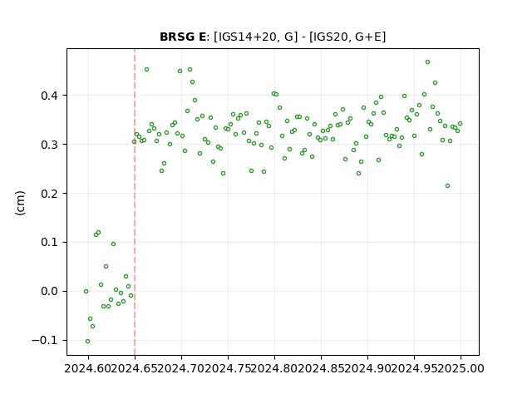Image resolution: width=532 pixels, height=399 pixels.
Task: Select the data point at 0.0 near 2024.60
Action: pyautogui.click(x=86, y=292)
